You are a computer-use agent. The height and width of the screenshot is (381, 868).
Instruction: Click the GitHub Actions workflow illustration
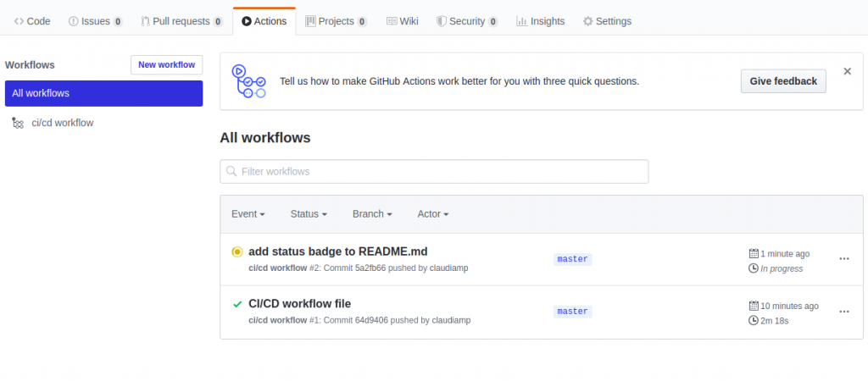[248, 80]
